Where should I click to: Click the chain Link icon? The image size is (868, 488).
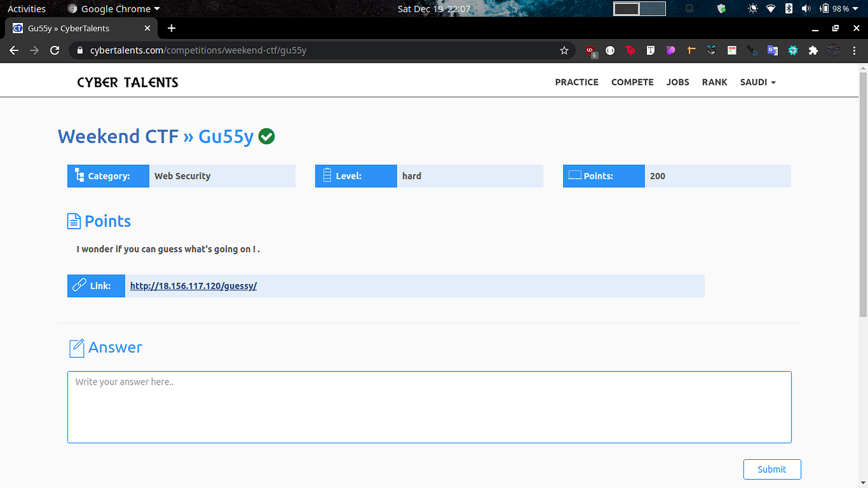click(x=79, y=285)
